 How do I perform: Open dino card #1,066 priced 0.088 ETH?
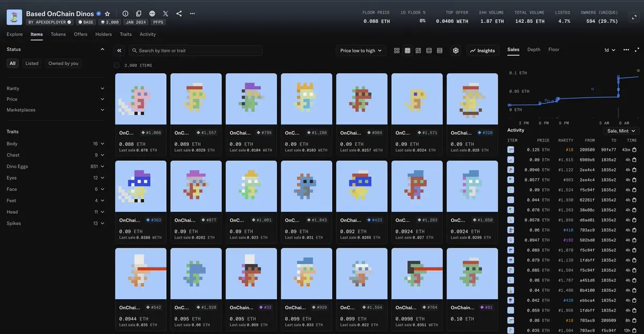[141, 114]
